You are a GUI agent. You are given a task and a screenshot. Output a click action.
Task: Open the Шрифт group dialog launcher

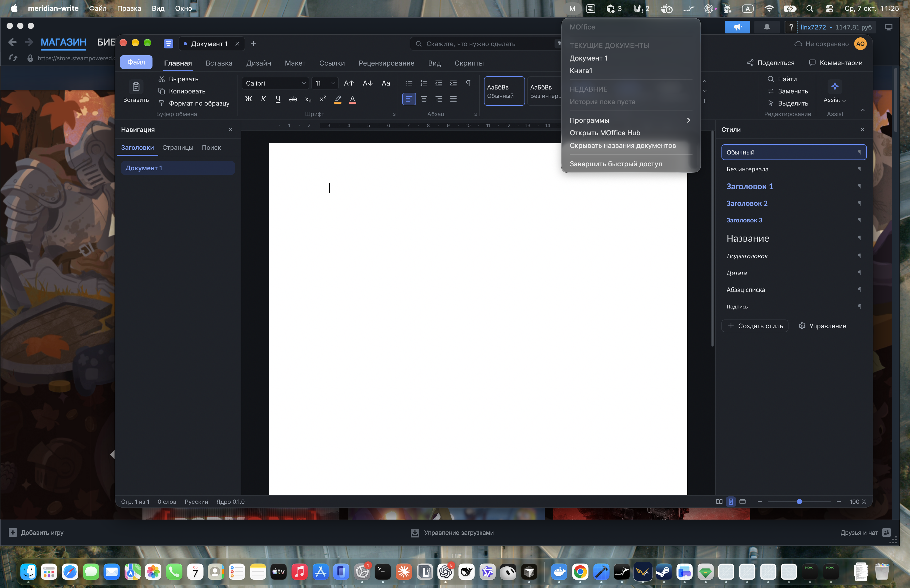coord(394,114)
